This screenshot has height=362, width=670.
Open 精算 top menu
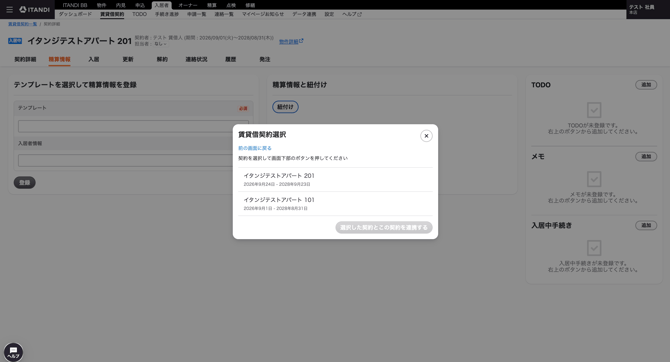[212, 5]
